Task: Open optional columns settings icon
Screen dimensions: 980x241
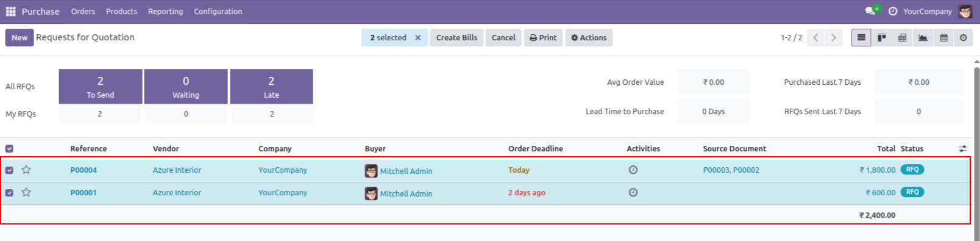Action: [963, 149]
